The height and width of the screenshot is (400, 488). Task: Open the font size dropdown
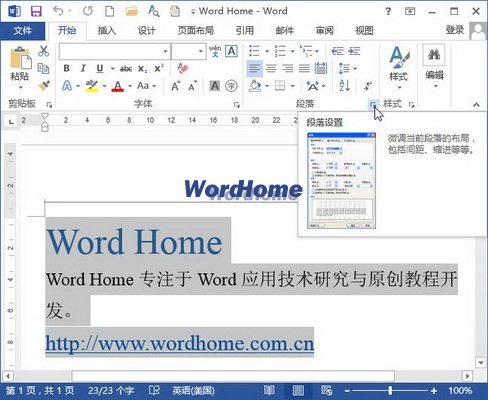coord(200,51)
